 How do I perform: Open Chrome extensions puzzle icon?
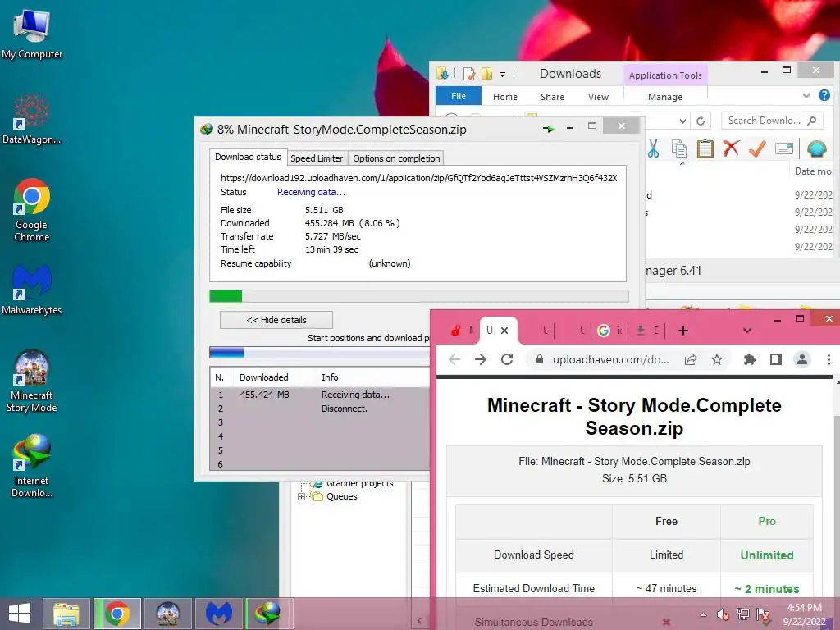pos(750,359)
